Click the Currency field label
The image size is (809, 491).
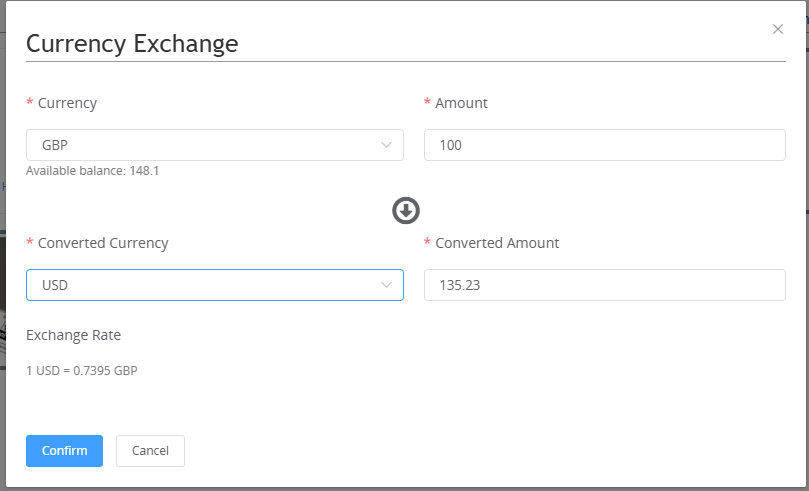(x=67, y=103)
